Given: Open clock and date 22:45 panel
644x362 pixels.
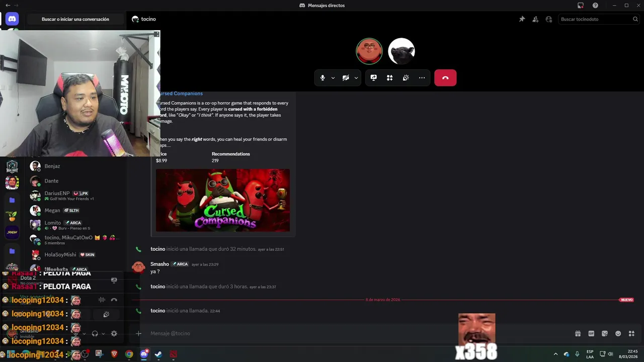Looking at the screenshot, I should 628,354.
